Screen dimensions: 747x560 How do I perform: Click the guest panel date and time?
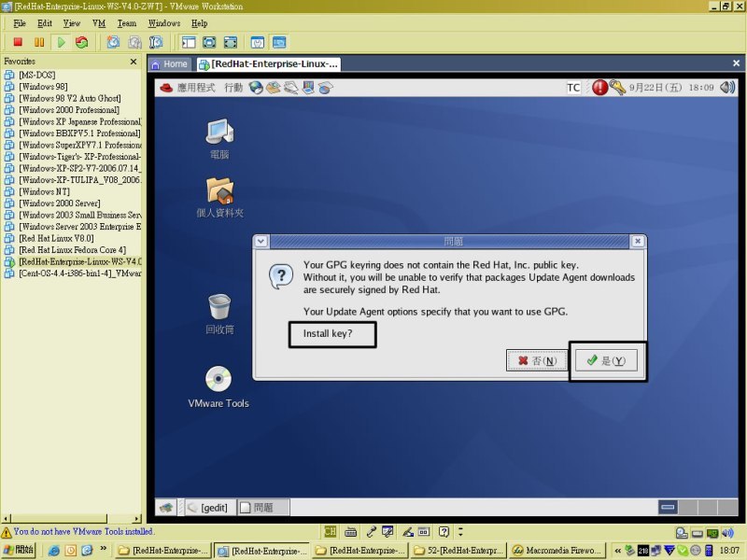[x=671, y=88]
